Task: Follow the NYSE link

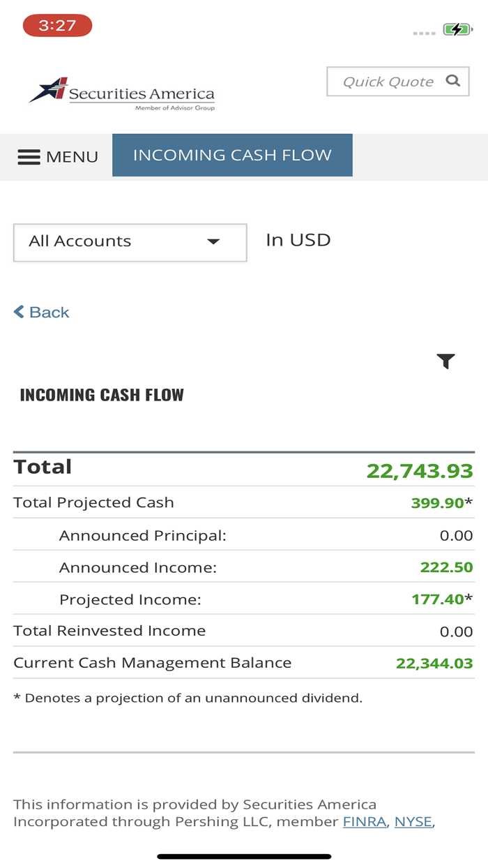Action: pyautogui.click(x=413, y=821)
